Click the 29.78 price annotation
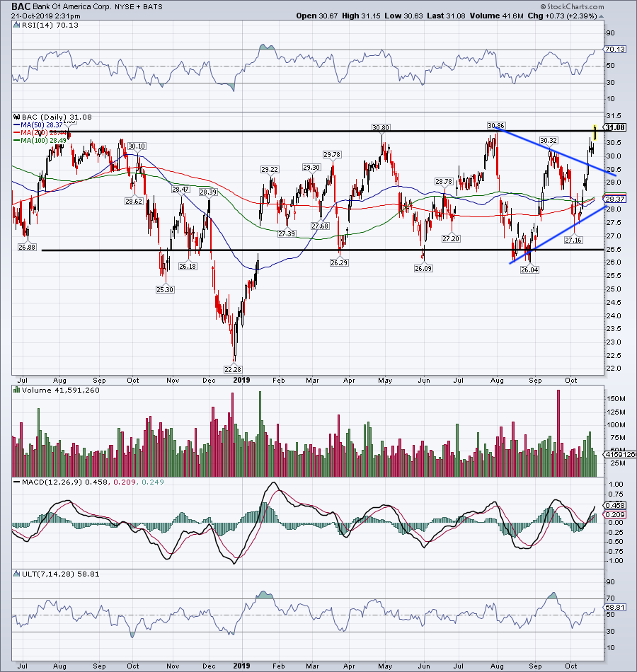This screenshot has height=672, width=637. tap(332, 155)
